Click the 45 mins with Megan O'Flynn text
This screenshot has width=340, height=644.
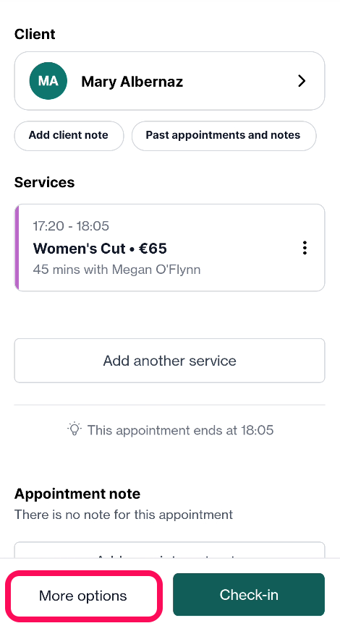tap(116, 270)
